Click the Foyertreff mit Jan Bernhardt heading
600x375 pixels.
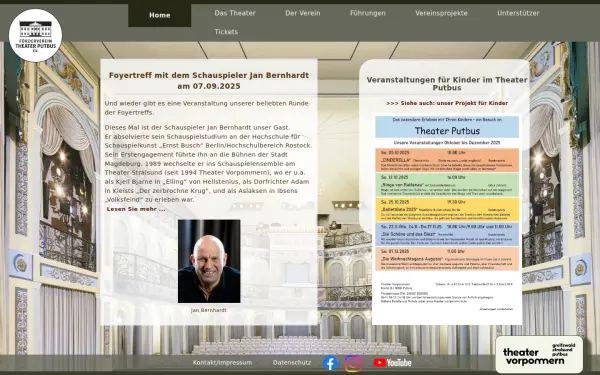[209, 80]
